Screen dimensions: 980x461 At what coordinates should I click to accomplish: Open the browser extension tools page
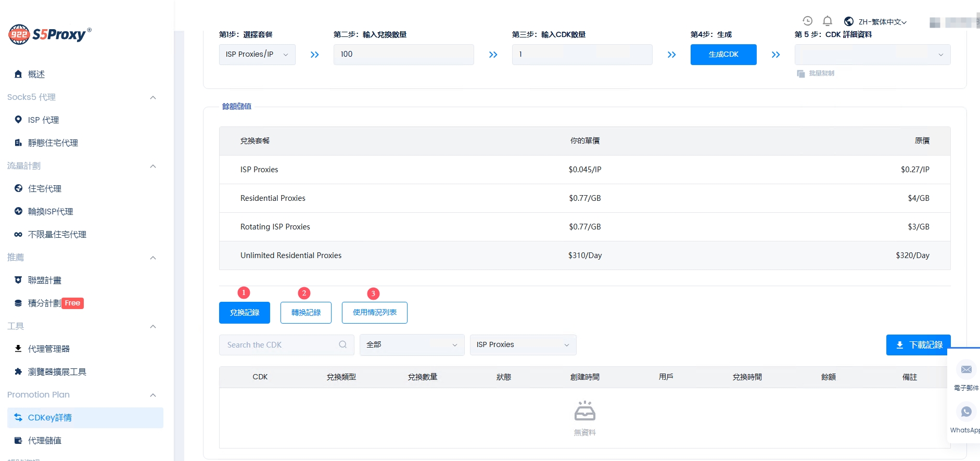[x=57, y=372]
